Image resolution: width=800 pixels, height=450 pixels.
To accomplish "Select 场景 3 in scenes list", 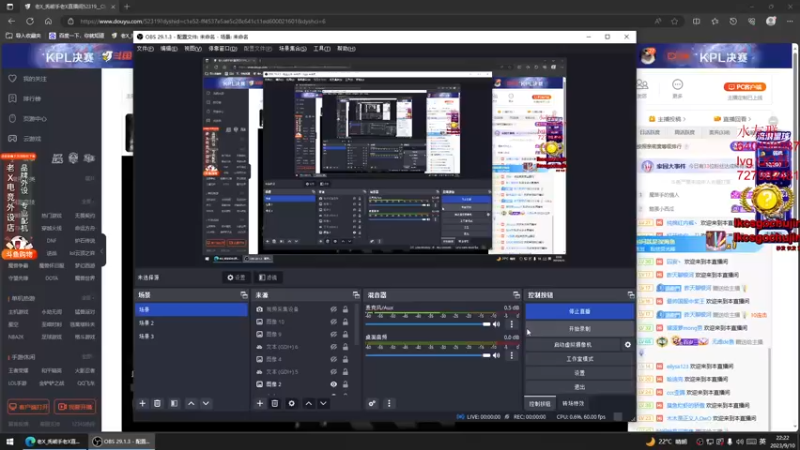I will click(191, 336).
